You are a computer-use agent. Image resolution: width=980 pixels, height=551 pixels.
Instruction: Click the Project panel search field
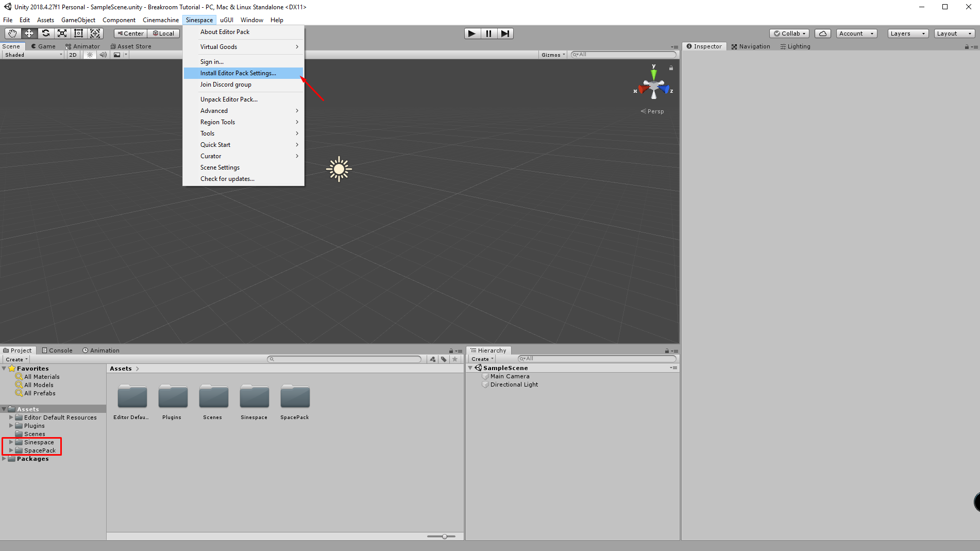(345, 359)
